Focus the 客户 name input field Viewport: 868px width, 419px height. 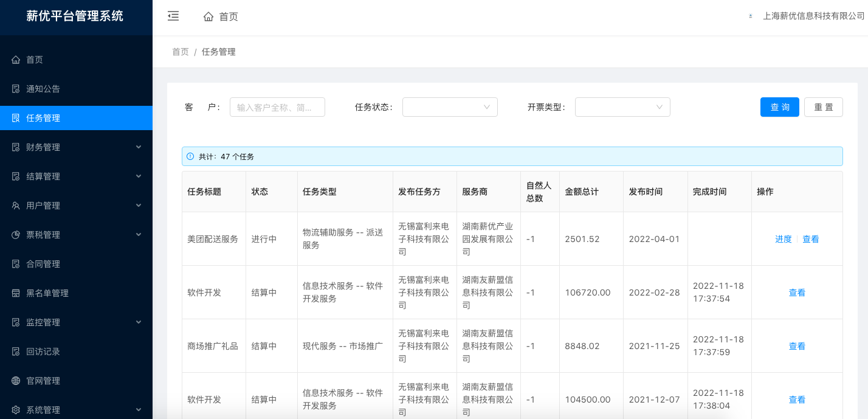[277, 107]
